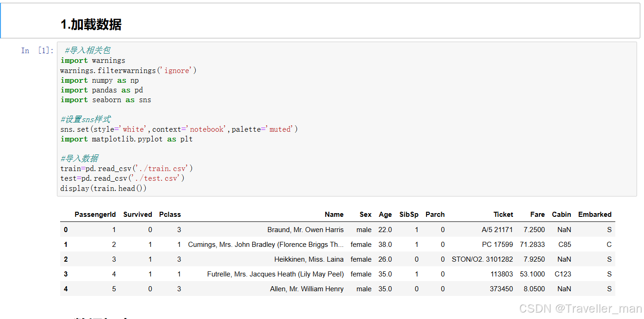Click the display(train.head()) line
This screenshot has width=644, height=319.
pyautogui.click(x=104, y=188)
